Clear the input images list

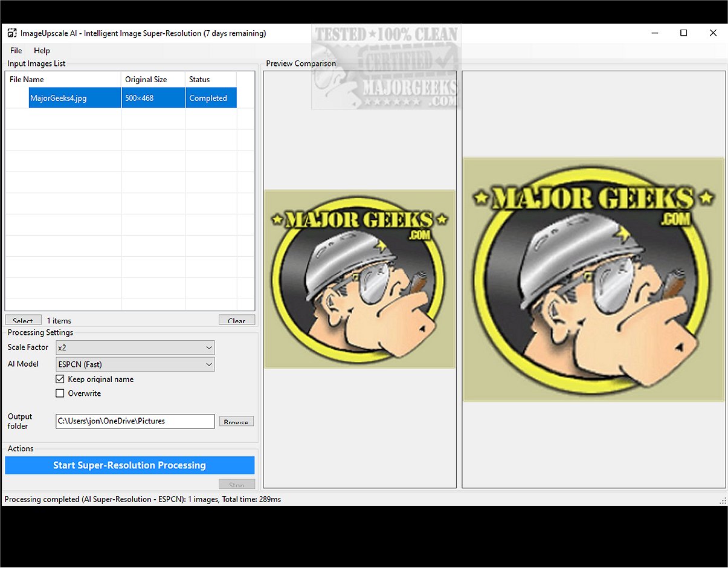click(x=237, y=320)
